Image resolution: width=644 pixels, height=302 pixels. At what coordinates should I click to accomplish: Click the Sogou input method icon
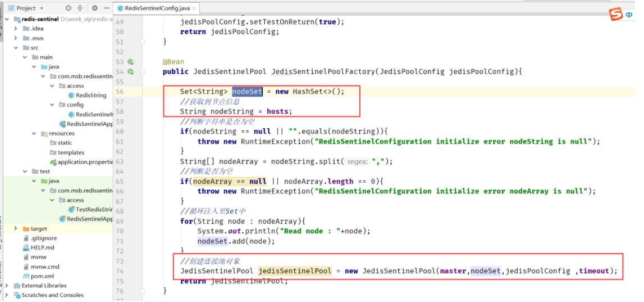[616, 14]
